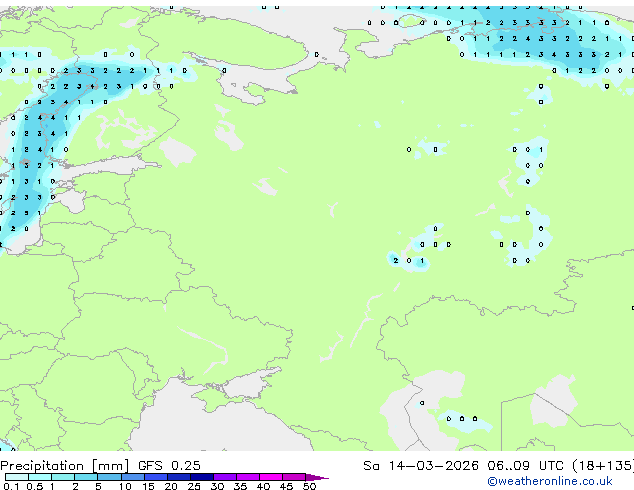Click the 'GFS 0.25' model label
634x490 pixels.
pyautogui.click(x=169, y=466)
